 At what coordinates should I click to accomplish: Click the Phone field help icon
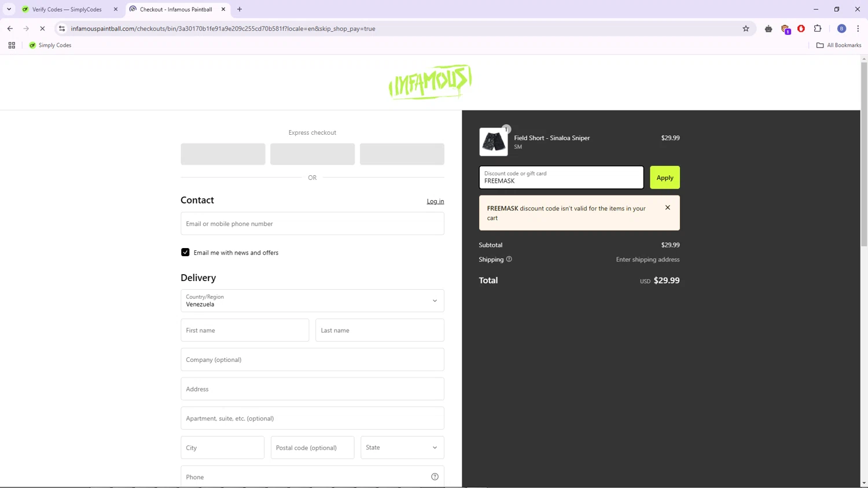pos(435,477)
